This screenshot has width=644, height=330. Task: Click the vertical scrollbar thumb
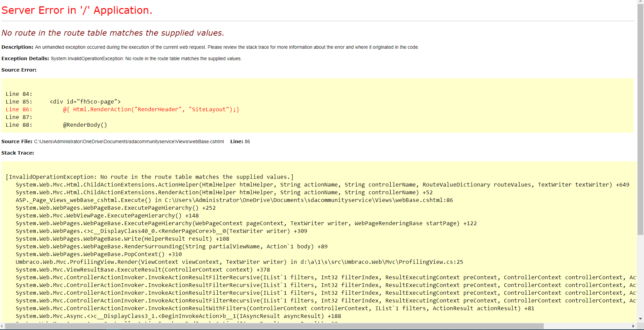641,119
